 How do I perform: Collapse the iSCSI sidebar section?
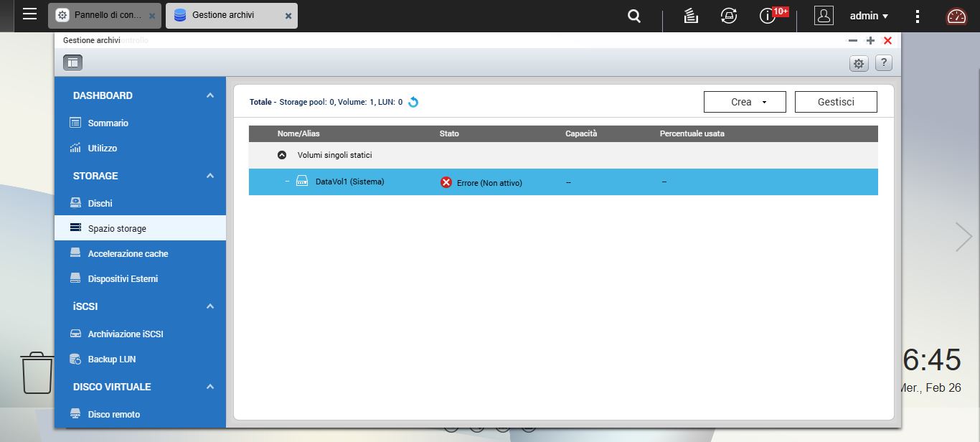pyautogui.click(x=210, y=306)
